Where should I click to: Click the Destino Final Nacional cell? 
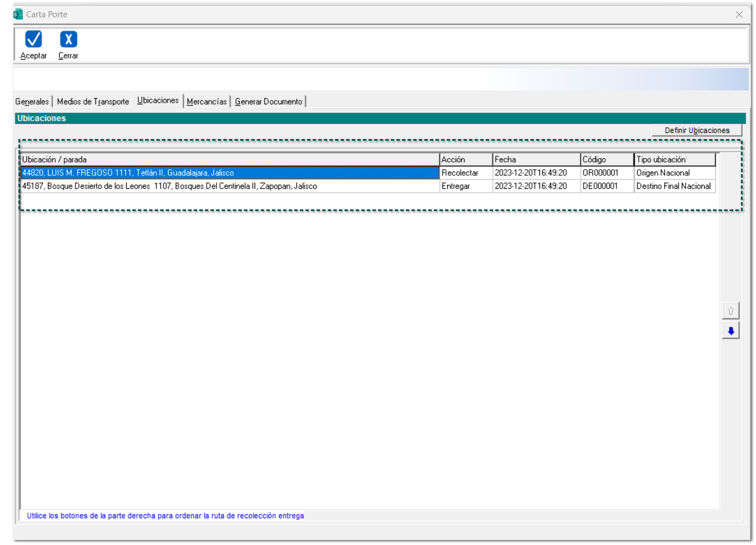(x=674, y=187)
